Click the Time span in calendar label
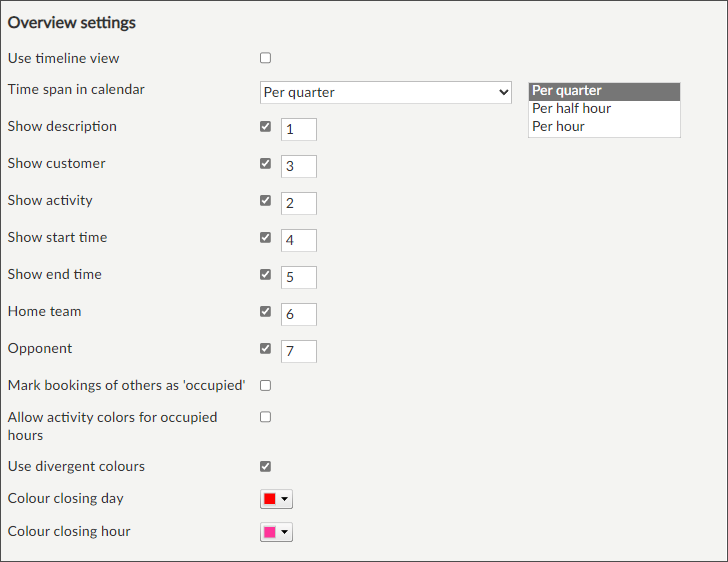This screenshot has width=728, height=562. tap(76, 90)
